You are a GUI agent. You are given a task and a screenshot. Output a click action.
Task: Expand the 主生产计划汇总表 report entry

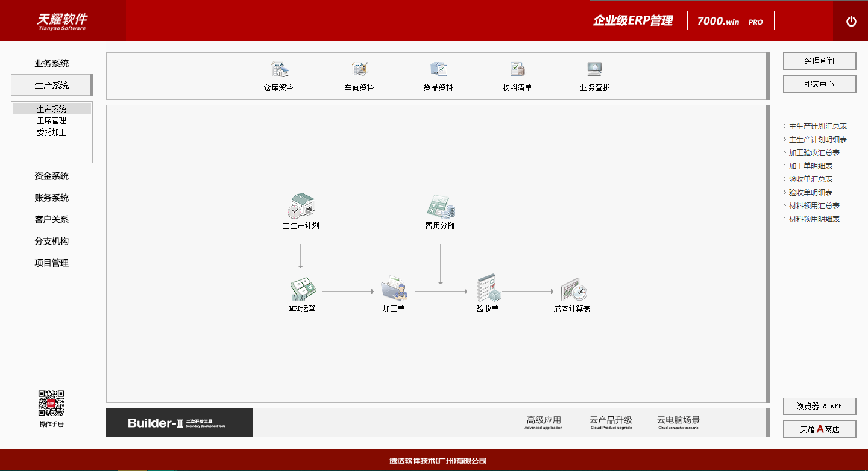coord(816,126)
